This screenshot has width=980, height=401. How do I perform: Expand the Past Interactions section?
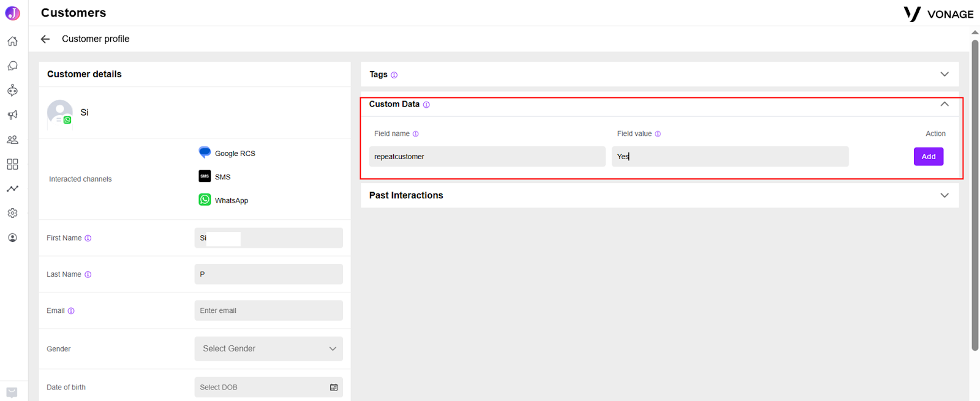(944, 195)
